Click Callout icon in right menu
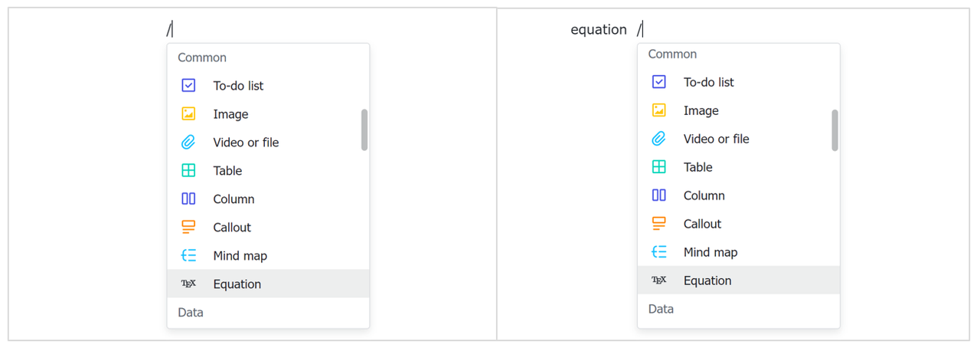 point(658,224)
